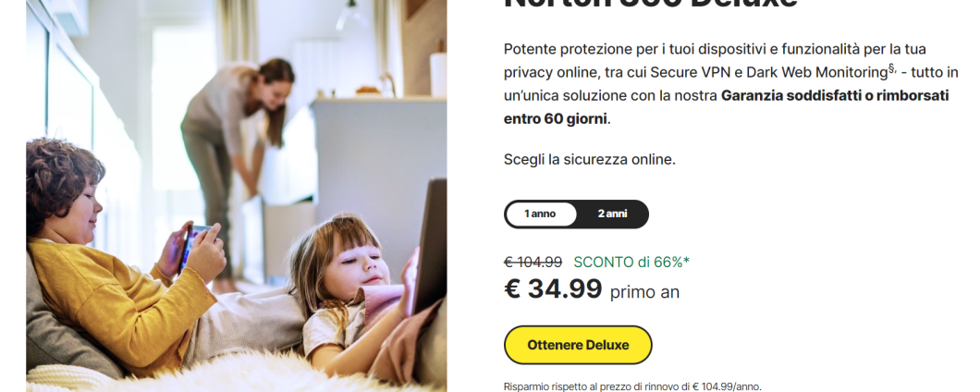Click the € 34.99 price
Viewport: 980px width, 392px height.
[x=553, y=289]
